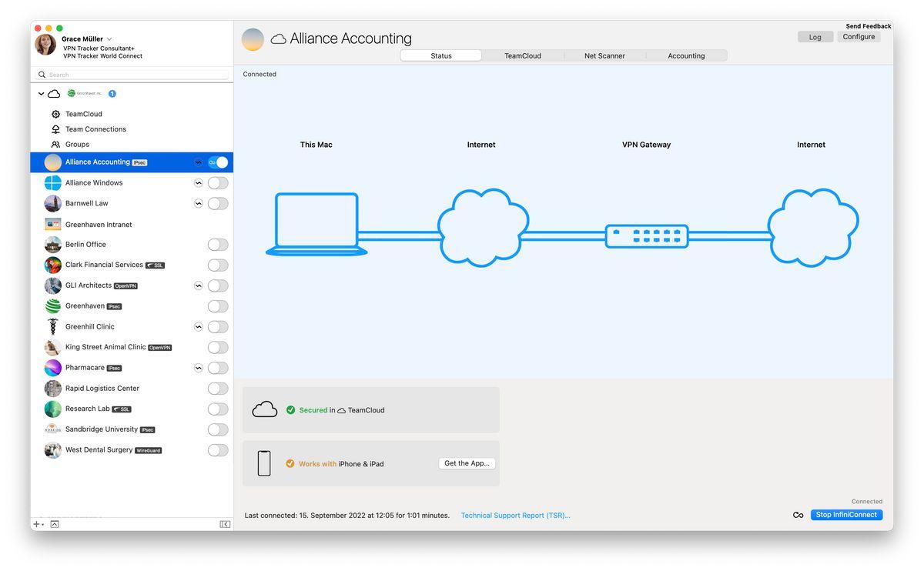Click the InfiniConnect icon on Alliance Accounting row
The width and height of the screenshot is (924, 571).
(x=199, y=162)
